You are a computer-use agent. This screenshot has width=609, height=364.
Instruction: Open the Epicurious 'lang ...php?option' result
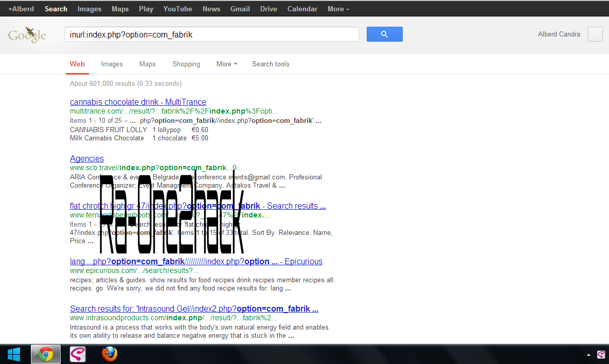tap(196, 262)
